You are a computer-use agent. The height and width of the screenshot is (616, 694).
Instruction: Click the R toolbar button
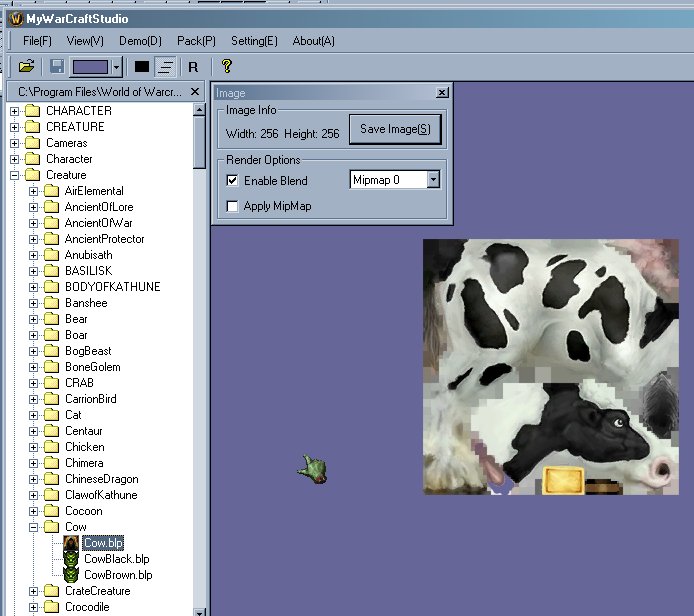[193, 67]
